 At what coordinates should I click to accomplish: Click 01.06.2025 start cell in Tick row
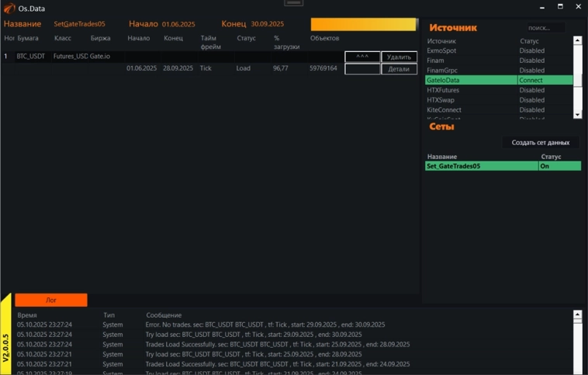[142, 68]
